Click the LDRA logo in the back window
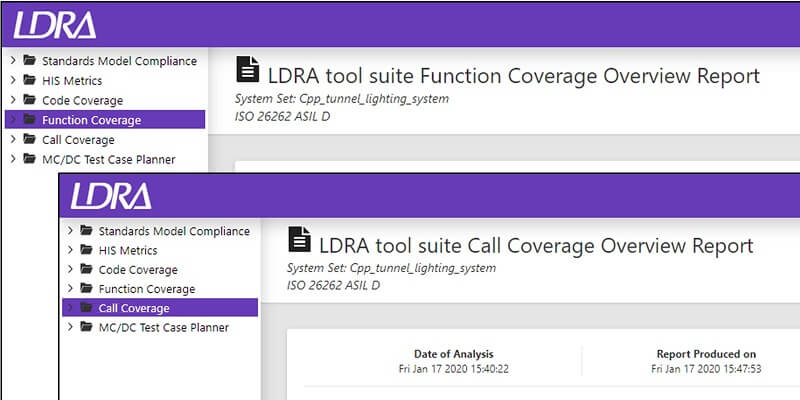Image resolution: width=800 pixels, height=400 pixels. [x=55, y=25]
